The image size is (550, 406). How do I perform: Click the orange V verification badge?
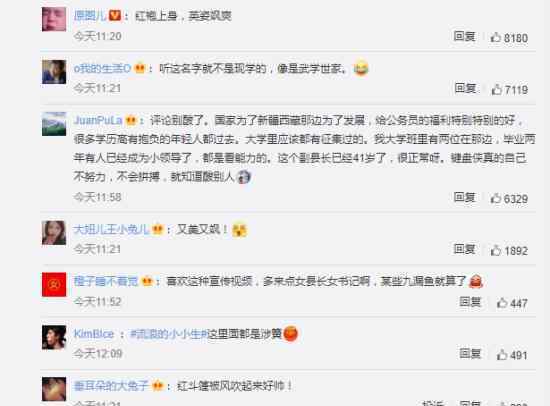click(115, 15)
